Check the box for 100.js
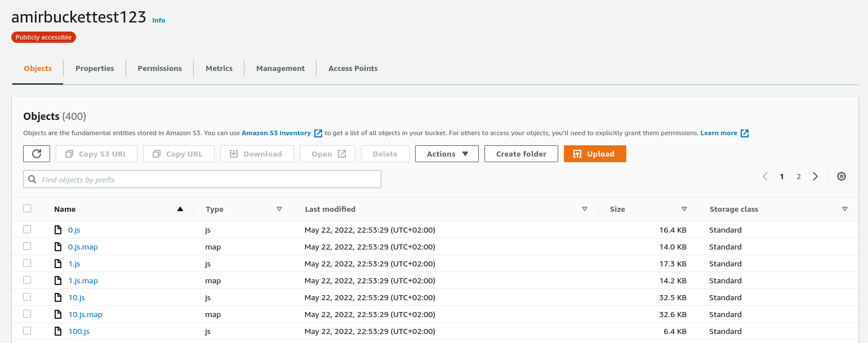 click(27, 331)
